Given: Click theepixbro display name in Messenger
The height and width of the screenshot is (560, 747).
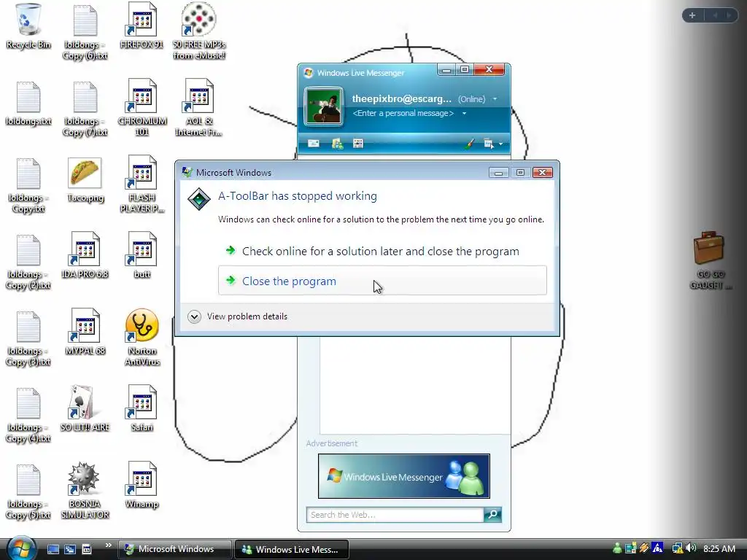Looking at the screenshot, I should point(402,99).
